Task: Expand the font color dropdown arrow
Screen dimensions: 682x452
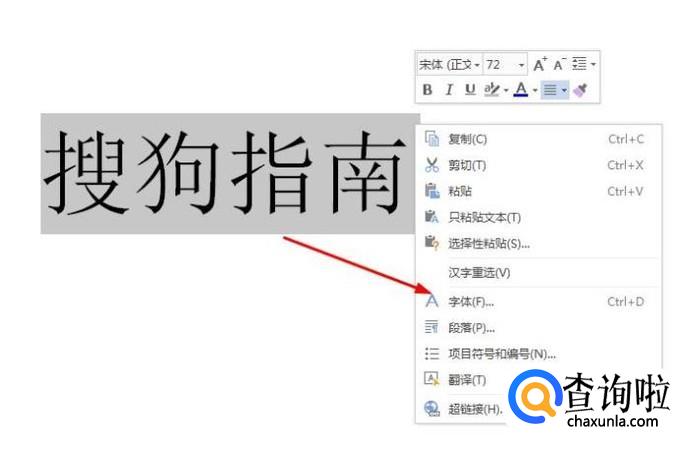Action: [535, 90]
